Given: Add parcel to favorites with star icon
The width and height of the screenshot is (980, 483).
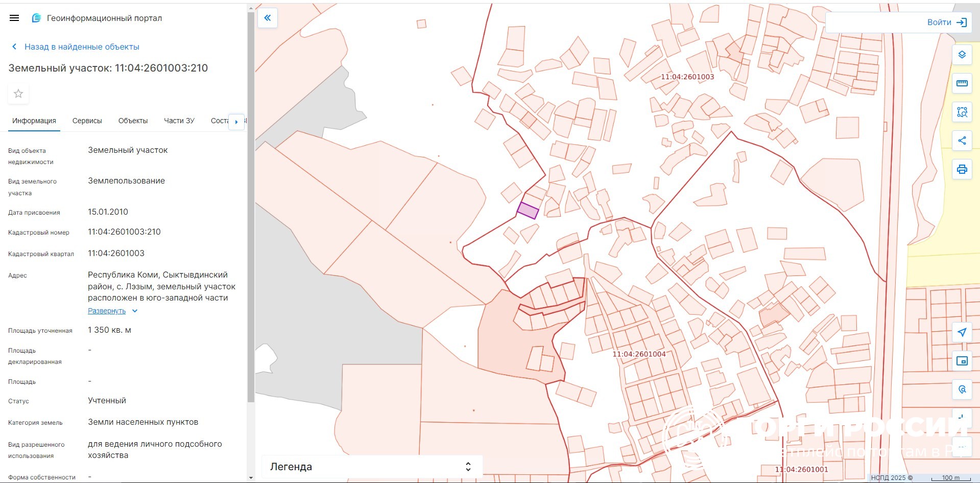Looking at the screenshot, I should tap(18, 94).
